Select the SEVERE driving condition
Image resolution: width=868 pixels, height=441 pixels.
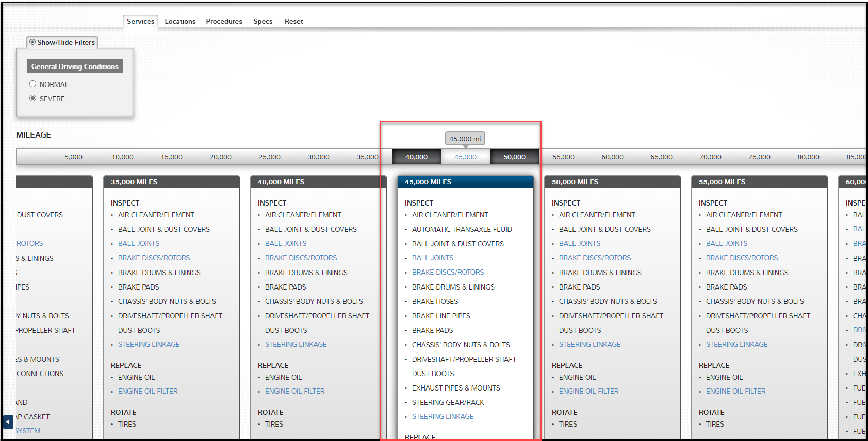pyautogui.click(x=33, y=98)
